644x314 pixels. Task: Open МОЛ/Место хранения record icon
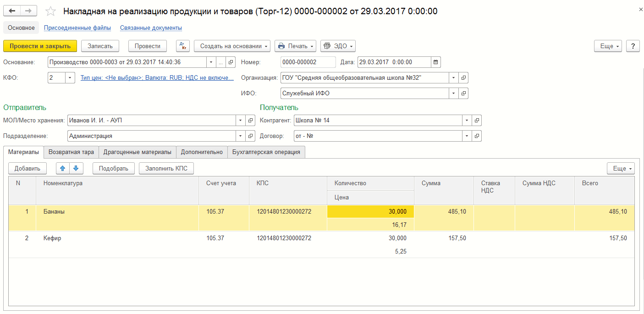[x=251, y=120]
